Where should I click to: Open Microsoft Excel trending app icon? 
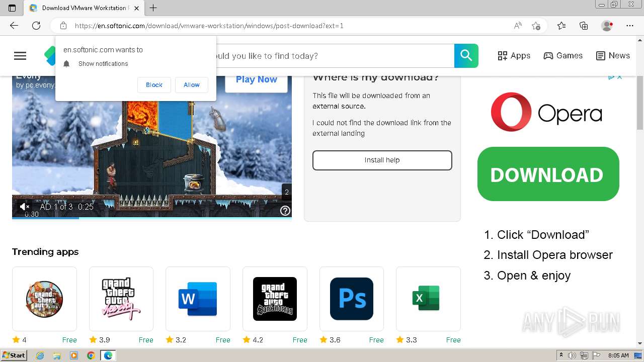pos(428,299)
